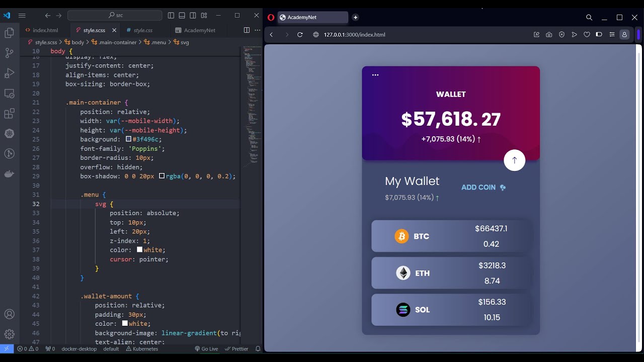644x362 pixels.
Task: Add the page to bookmarks with the heart
Action: (587, 35)
